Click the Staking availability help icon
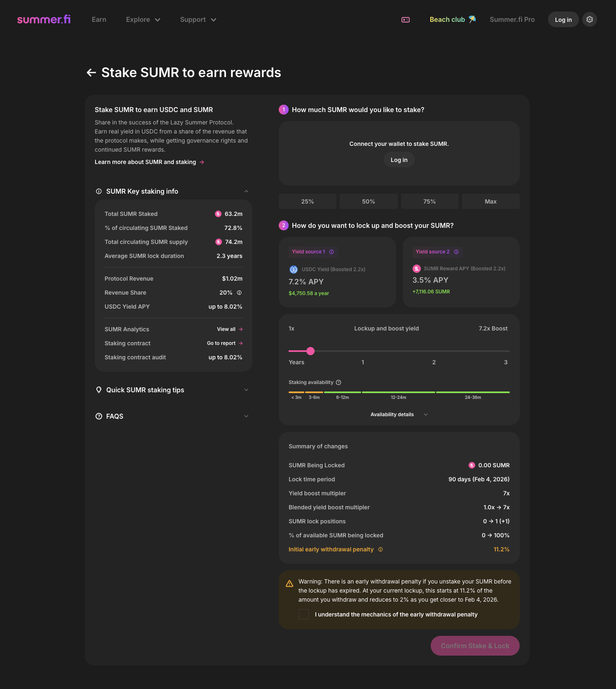This screenshot has width=616, height=689. click(x=338, y=382)
